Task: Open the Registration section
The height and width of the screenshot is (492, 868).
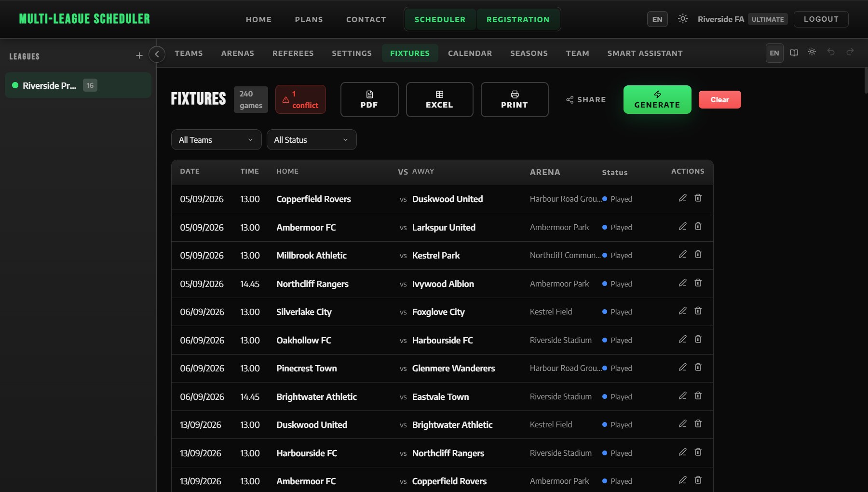Action: 518,19
